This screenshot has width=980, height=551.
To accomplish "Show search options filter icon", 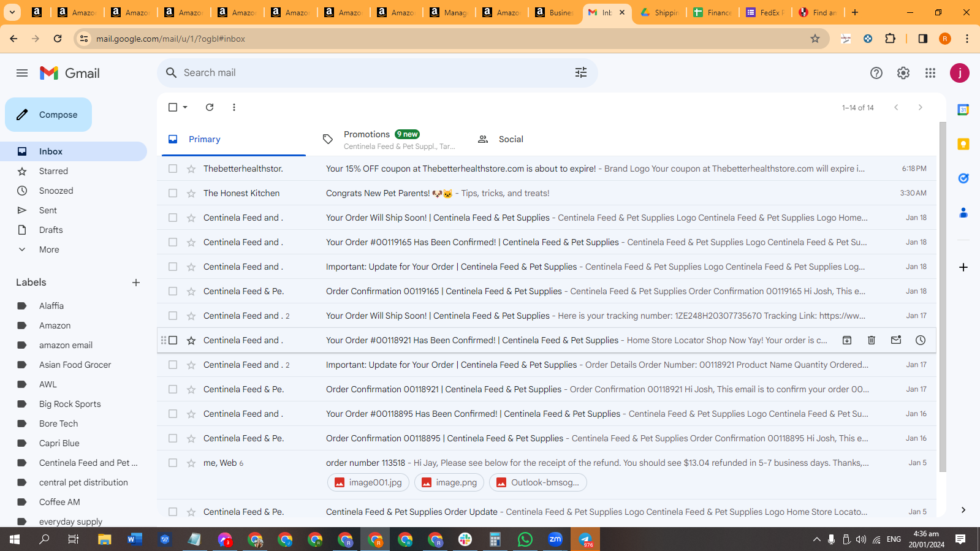I will pyautogui.click(x=581, y=72).
